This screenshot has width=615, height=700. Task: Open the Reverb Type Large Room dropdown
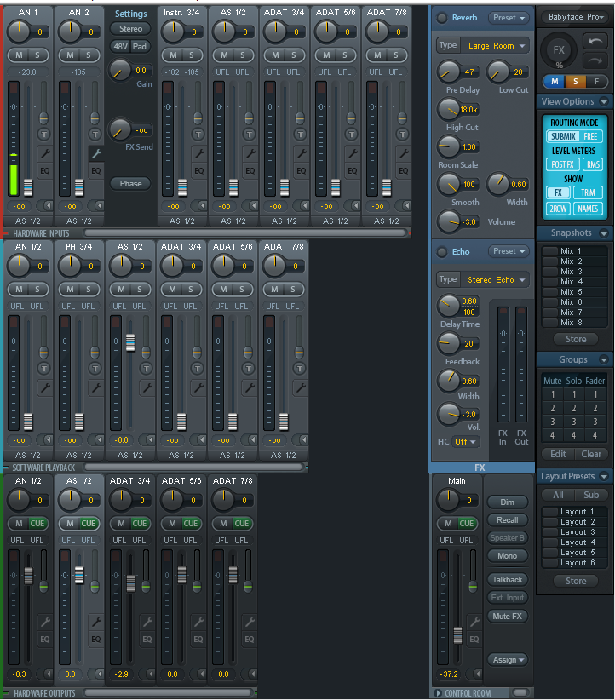coord(497,45)
